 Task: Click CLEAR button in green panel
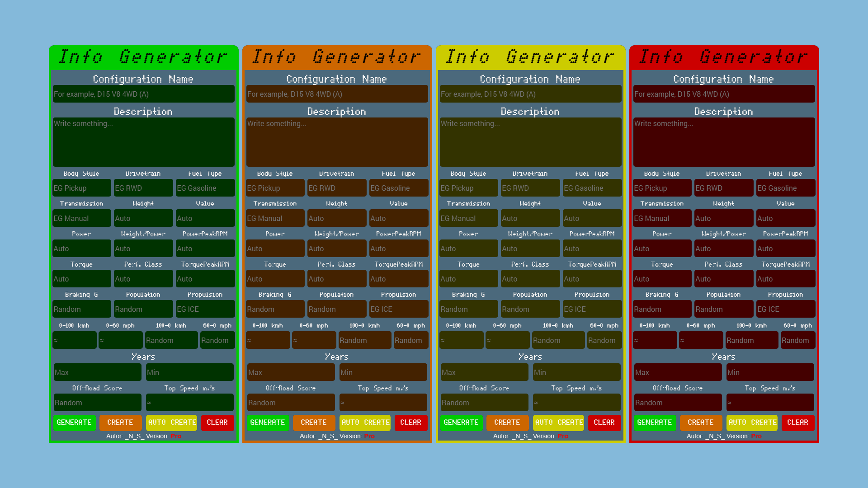coord(217,422)
